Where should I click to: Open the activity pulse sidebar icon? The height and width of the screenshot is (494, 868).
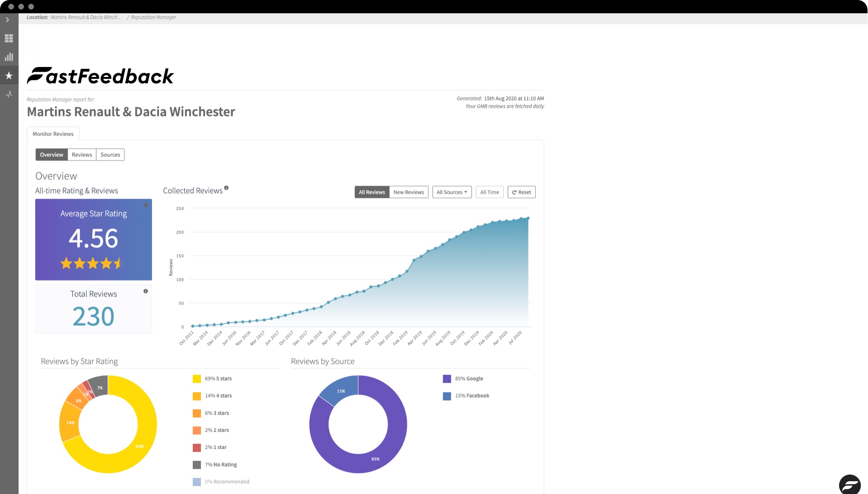tap(9, 94)
